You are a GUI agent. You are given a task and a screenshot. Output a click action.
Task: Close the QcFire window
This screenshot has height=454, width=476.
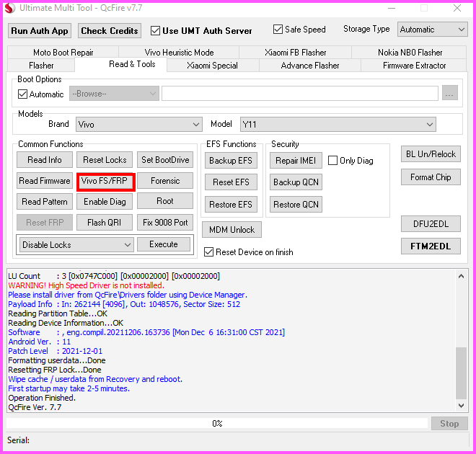[457, 8]
